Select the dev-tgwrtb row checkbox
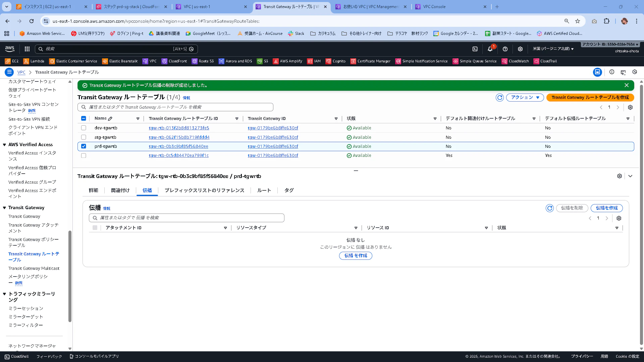 [84, 128]
